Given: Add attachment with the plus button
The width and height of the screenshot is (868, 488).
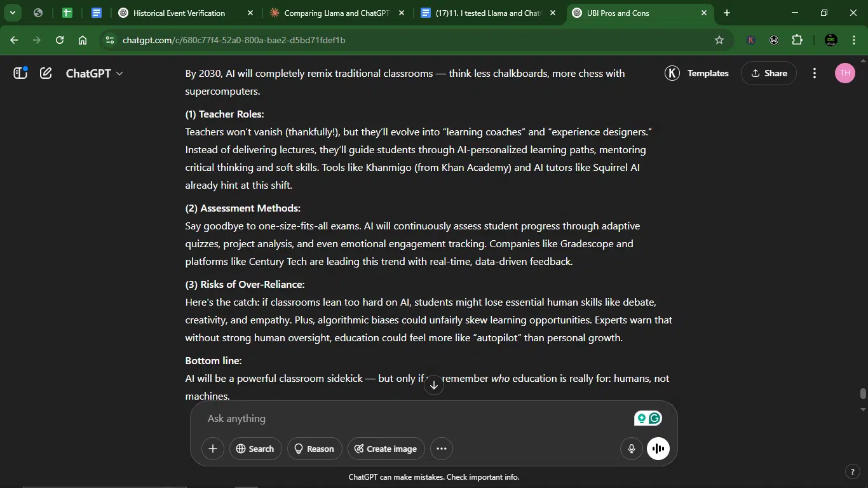Looking at the screenshot, I should (x=213, y=449).
